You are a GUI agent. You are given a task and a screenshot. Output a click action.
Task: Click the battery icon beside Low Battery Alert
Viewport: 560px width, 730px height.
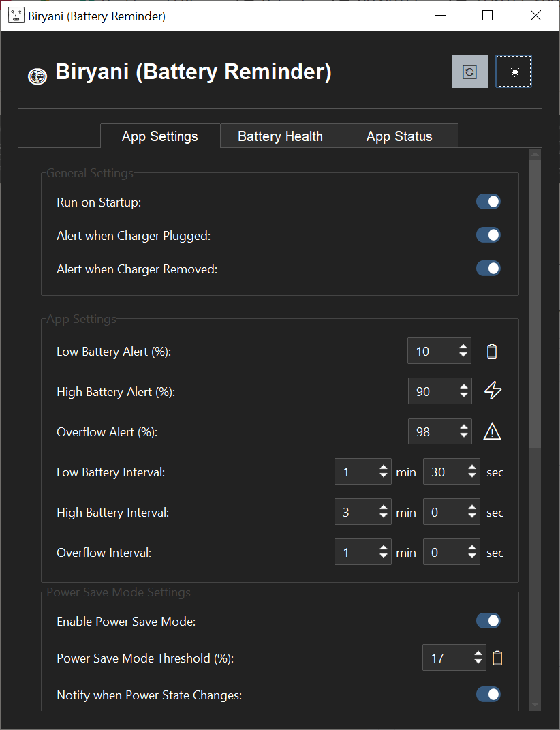492,351
